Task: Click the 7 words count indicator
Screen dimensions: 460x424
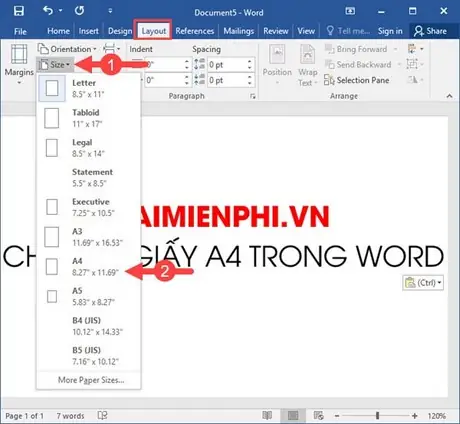Action: tap(70, 416)
